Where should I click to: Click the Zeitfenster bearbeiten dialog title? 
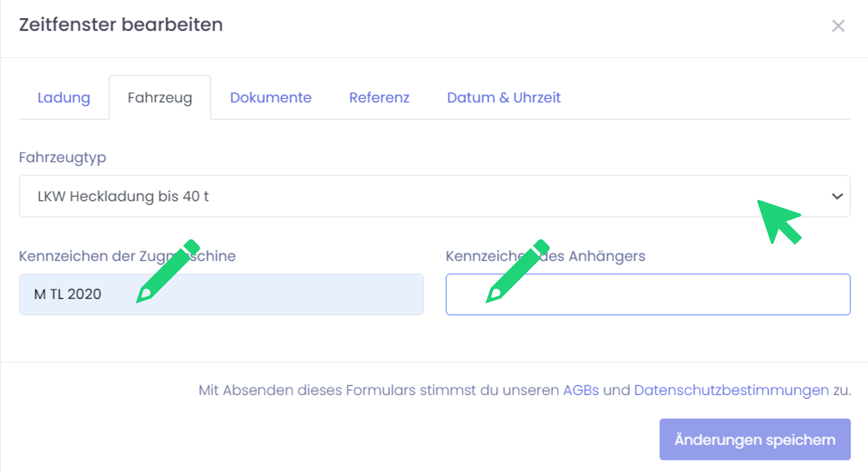coord(121,25)
